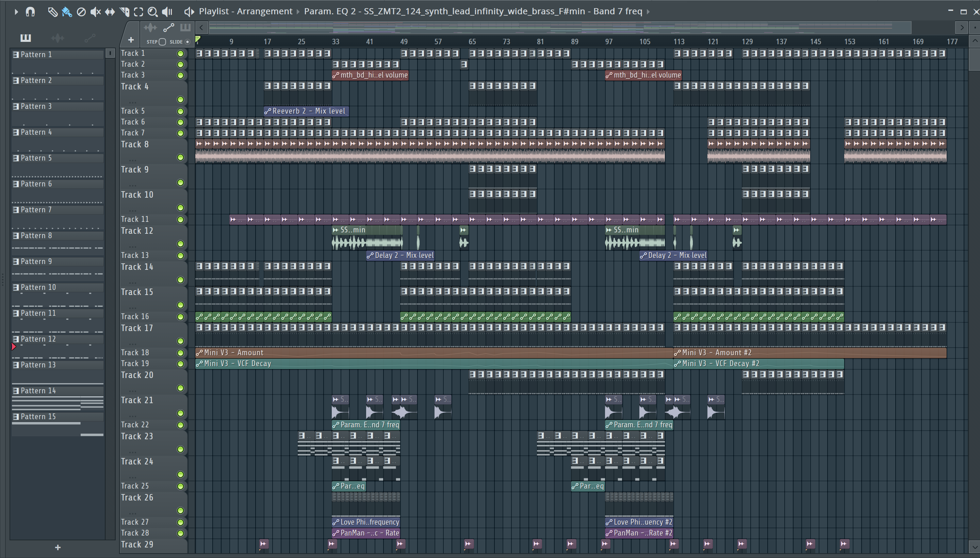Jump to bar 65 on the timeline ruler

click(x=472, y=42)
